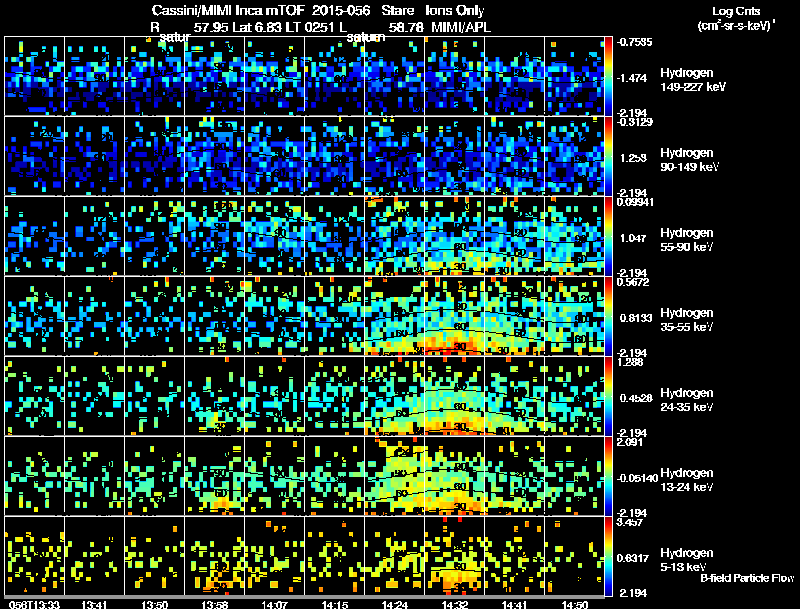
Task: Click the '(cm²-sr-s-keV)' units label
Action: [x=734, y=26]
